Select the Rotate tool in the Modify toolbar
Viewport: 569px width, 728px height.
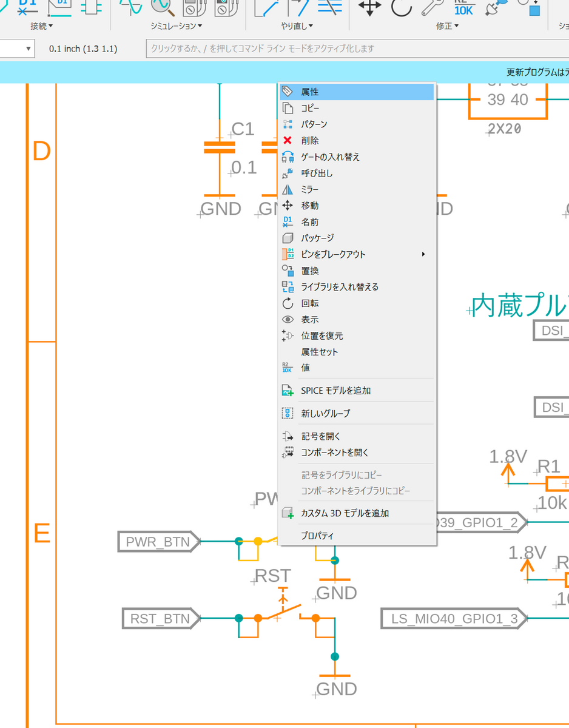coord(400,8)
